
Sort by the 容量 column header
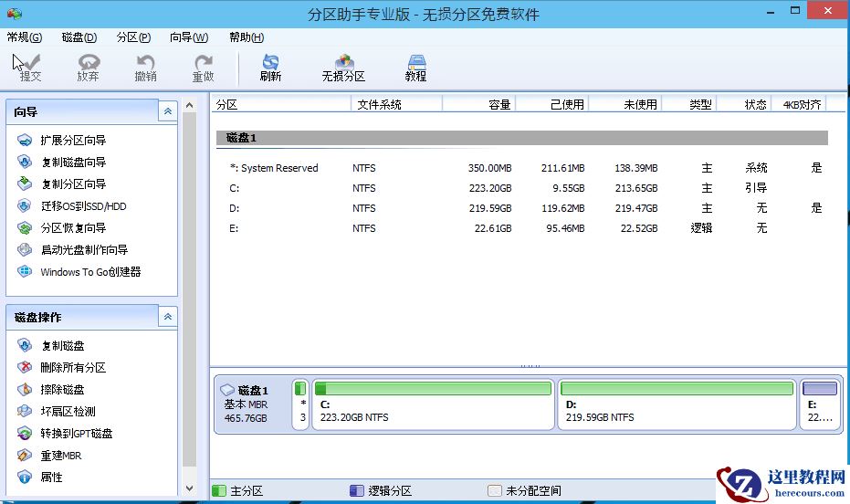(x=478, y=104)
